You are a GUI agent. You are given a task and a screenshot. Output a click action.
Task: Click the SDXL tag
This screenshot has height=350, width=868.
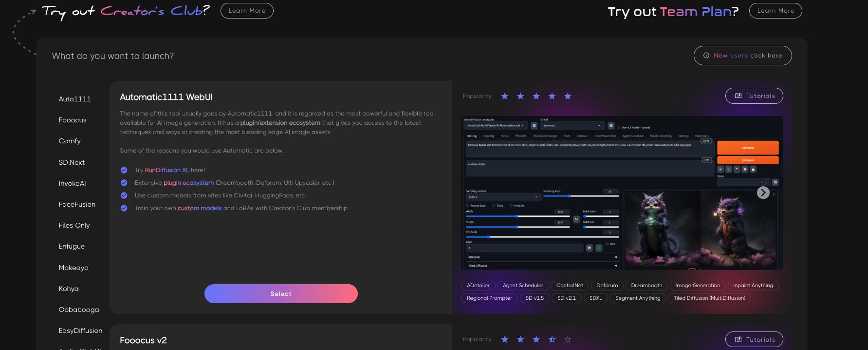click(x=595, y=298)
